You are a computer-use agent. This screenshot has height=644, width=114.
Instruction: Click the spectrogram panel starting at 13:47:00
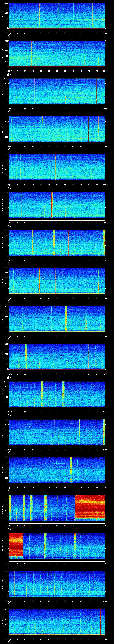57,621
